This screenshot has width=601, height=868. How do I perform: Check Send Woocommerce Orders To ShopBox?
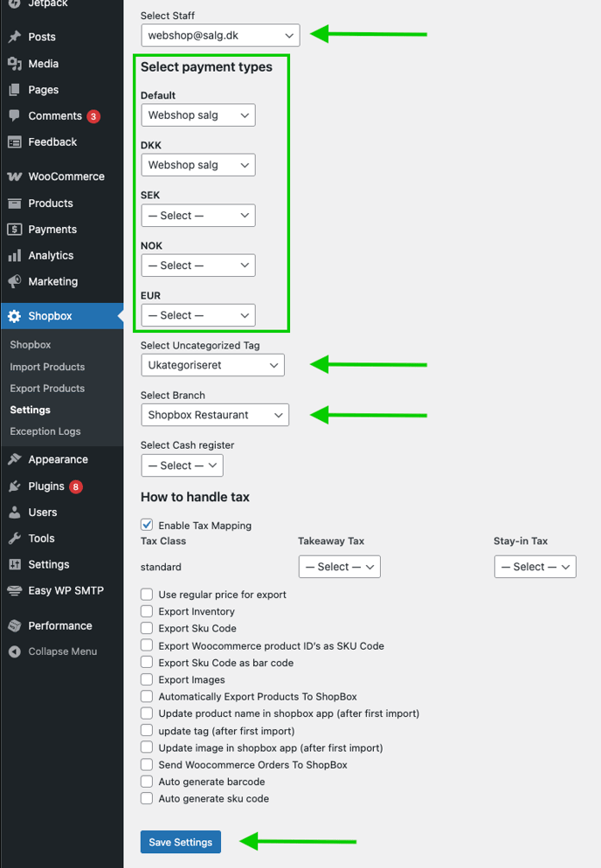pos(147,765)
